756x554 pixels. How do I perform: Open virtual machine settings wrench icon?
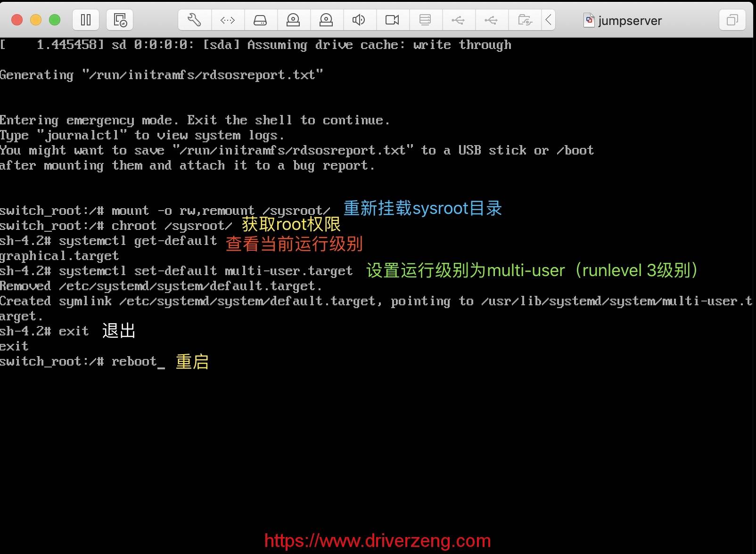point(194,20)
